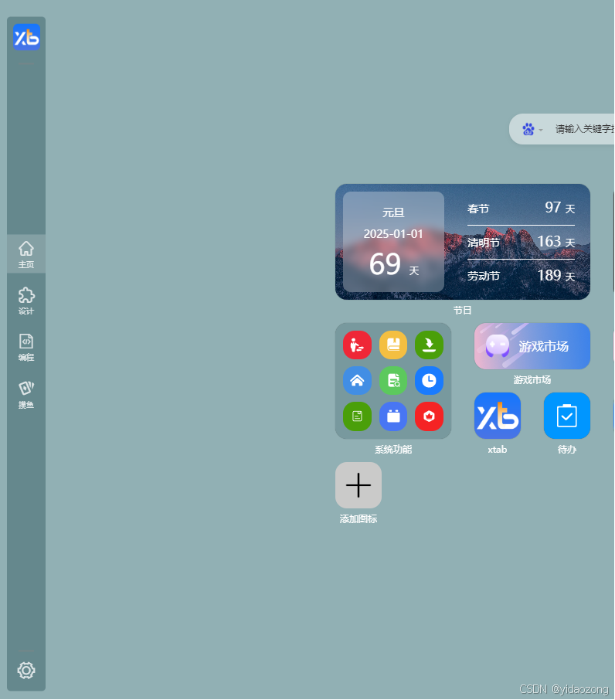Image resolution: width=615 pixels, height=700 pixels.
Task: Select the 劳动节 189 天 row
Action: [521, 276]
